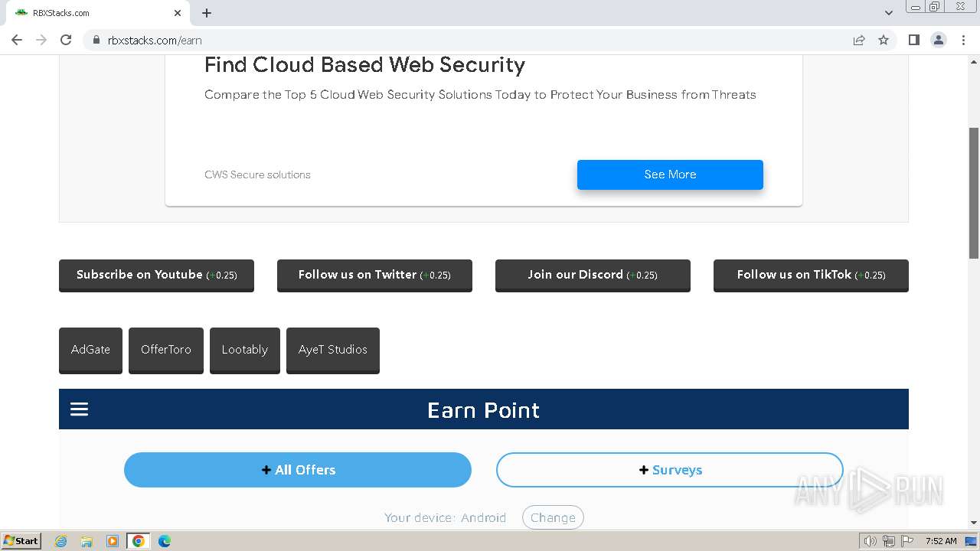
Task: Click Subscribe on Youtube button
Action: (x=156, y=275)
